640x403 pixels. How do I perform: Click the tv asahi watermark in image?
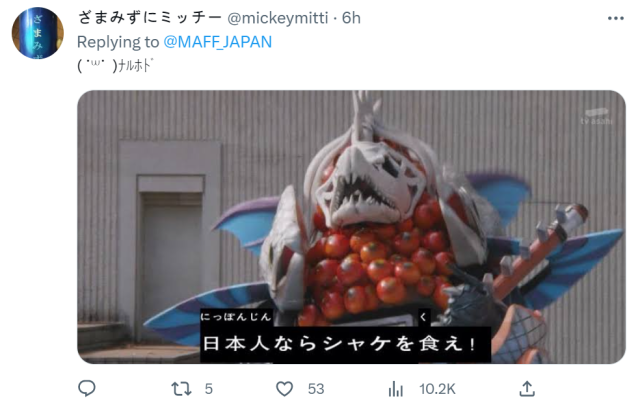pos(596,117)
